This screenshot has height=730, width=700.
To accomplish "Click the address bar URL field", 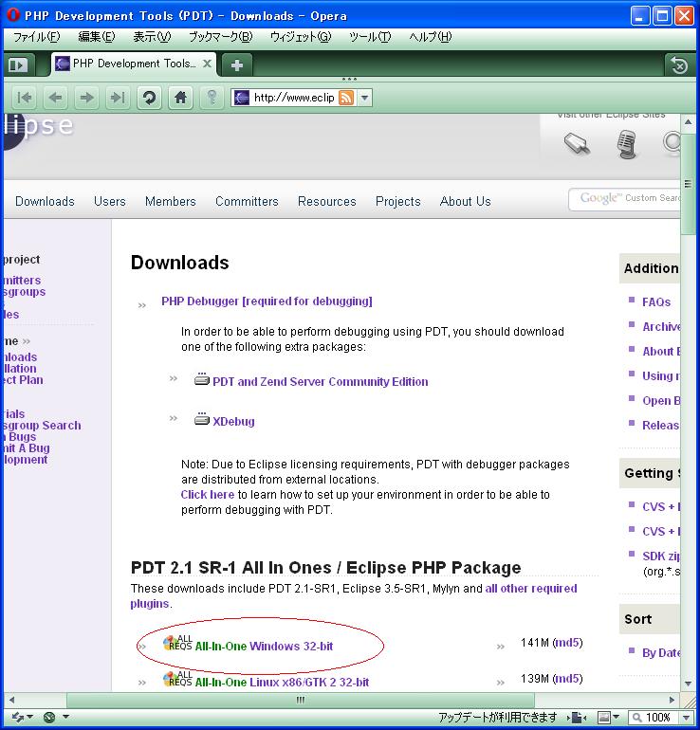I will pyautogui.click(x=294, y=98).
